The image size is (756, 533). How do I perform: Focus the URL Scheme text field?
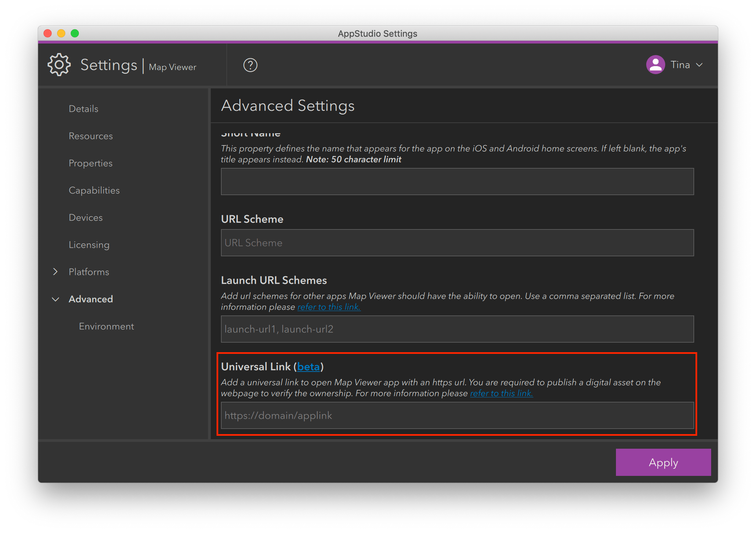tap(457, 243)
